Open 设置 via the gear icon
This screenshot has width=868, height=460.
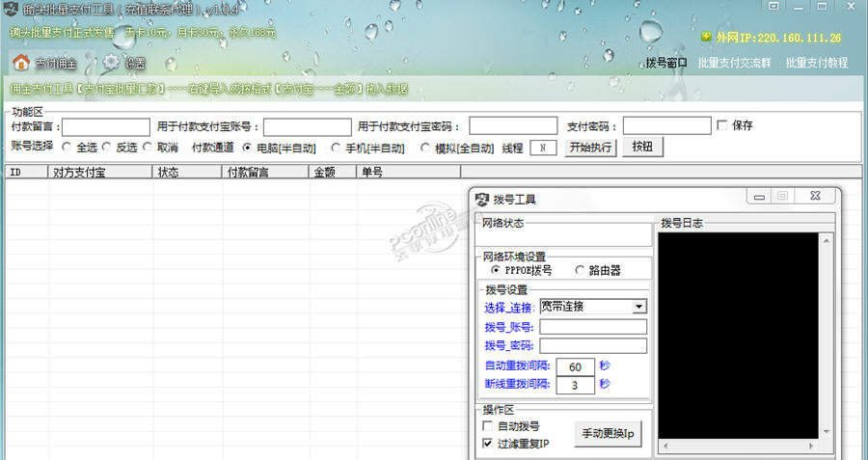112,63
